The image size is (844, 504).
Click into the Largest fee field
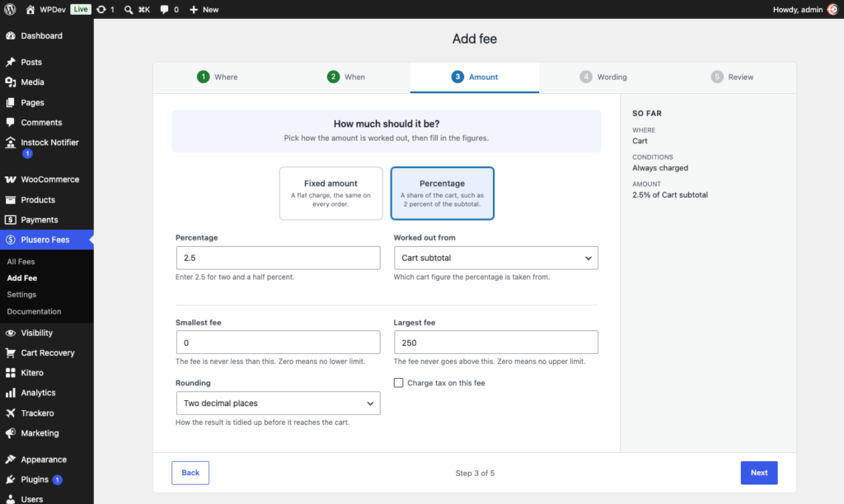point(495,343)
